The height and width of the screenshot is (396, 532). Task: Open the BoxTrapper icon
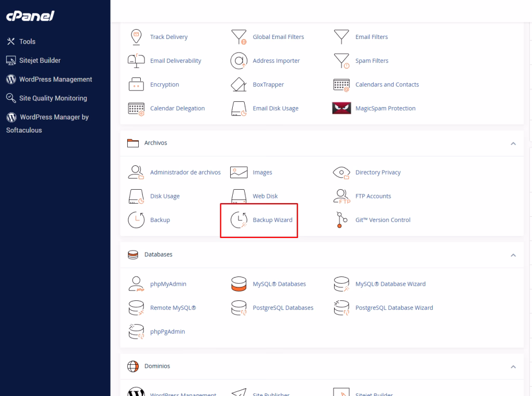(x=238, y=84)
